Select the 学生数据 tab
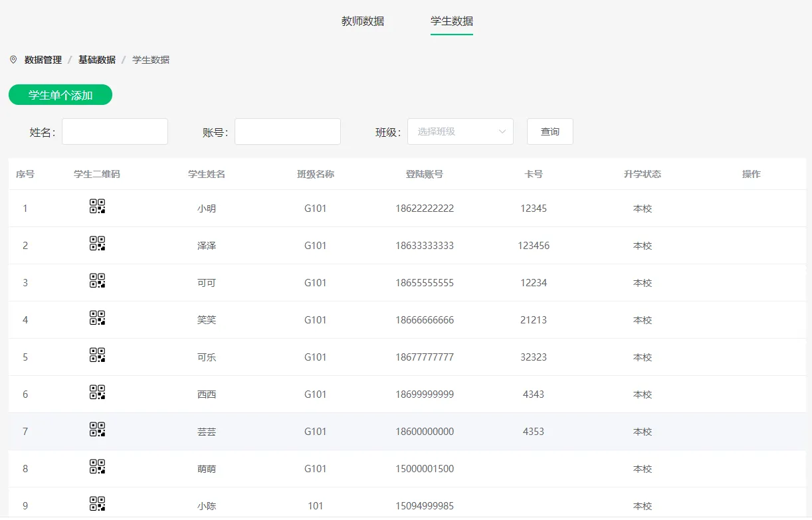The width and height of the screenshot is (812, 520). (451, 21)
